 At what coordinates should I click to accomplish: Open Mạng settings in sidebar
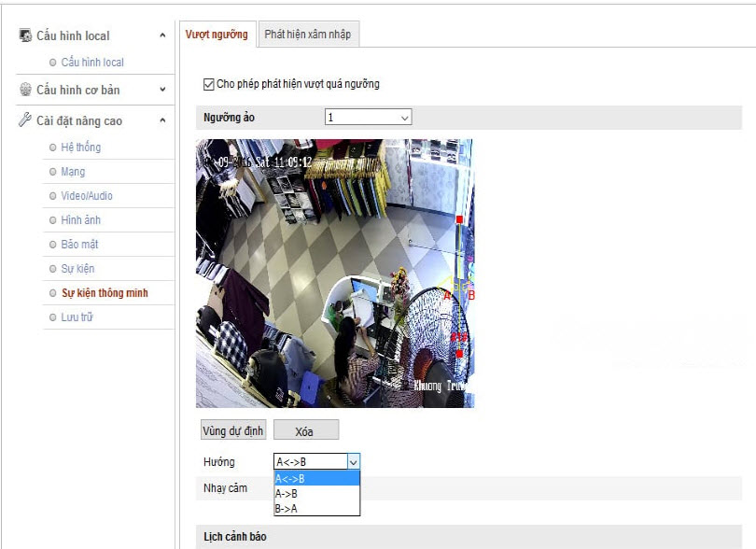(x=73, y=172)
